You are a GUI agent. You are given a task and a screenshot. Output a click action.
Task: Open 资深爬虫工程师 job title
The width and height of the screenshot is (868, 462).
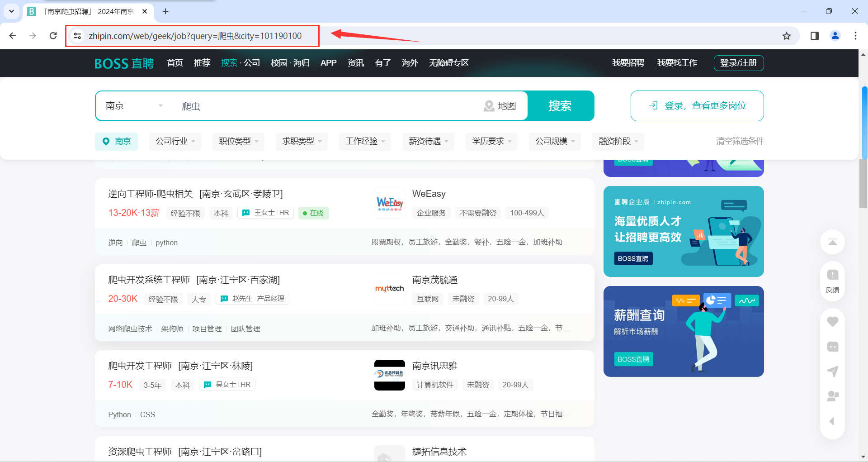click(x=140, y=452)
